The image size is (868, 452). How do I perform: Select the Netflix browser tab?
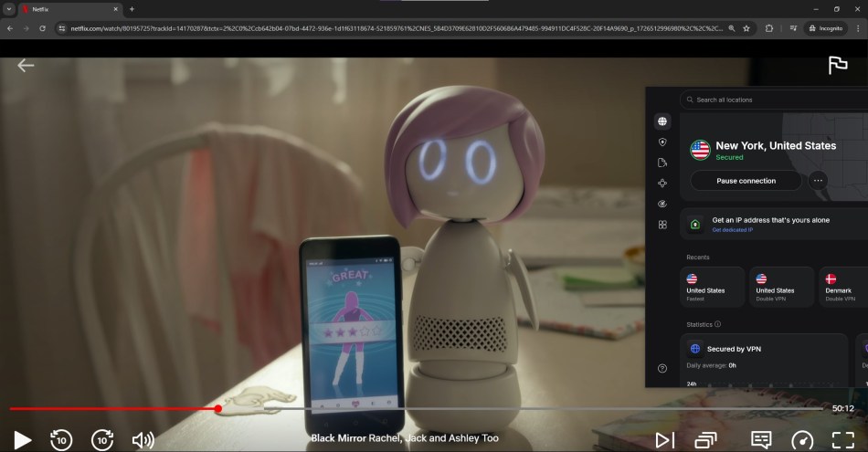69,9
